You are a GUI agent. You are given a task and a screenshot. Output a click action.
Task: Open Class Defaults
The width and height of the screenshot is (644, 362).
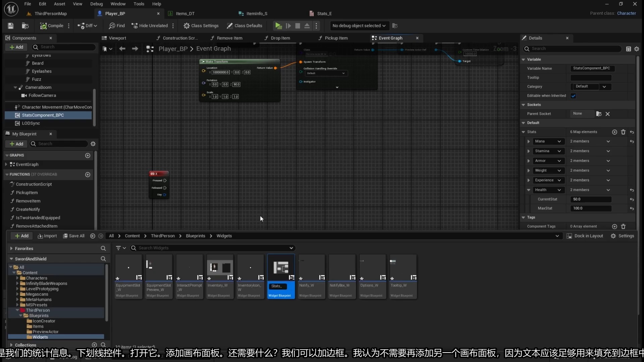(x=245, y=25)
